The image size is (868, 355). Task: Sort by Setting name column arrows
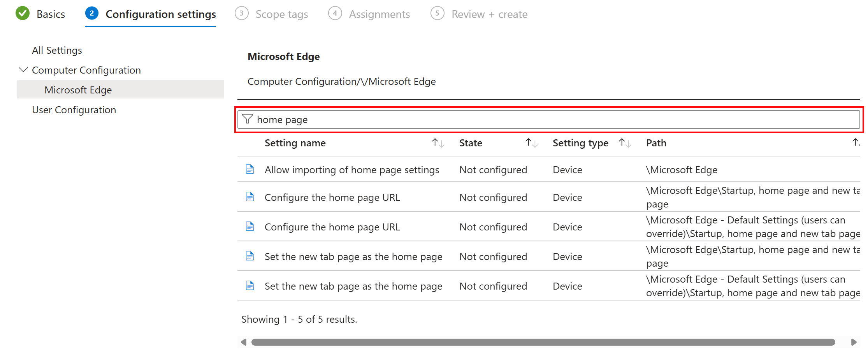point(438,143)
